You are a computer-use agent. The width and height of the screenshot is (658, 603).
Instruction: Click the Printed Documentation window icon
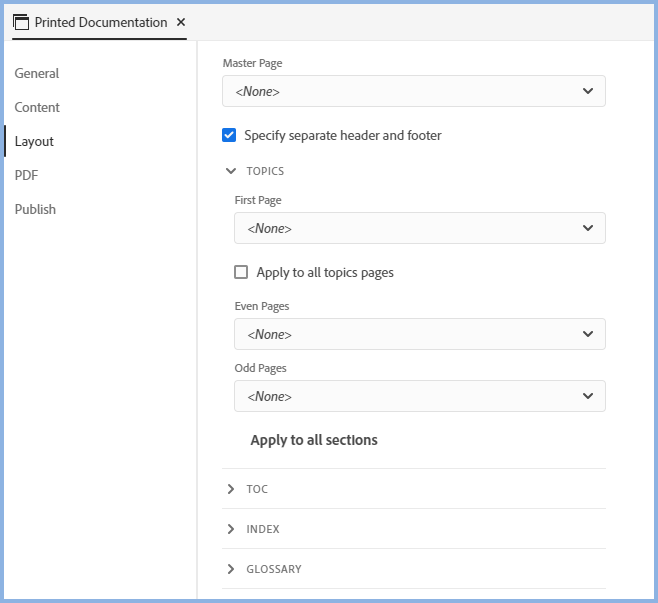pyautogui.click(x=21, y=22)
